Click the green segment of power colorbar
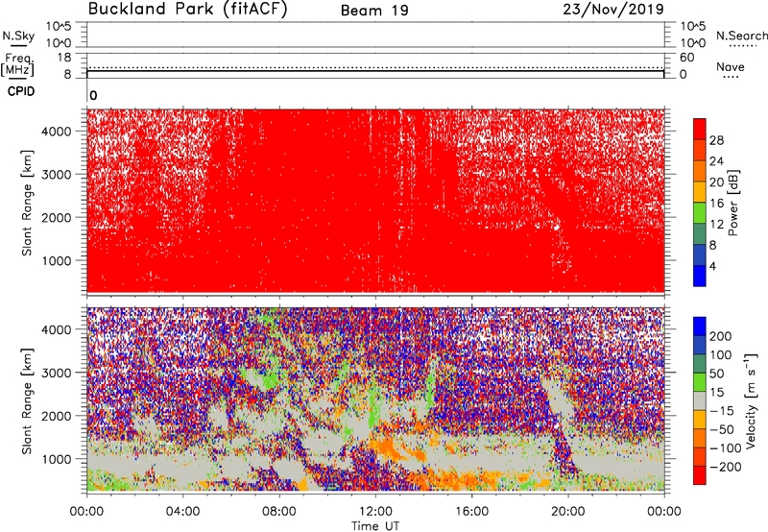The image size is (768, 532). point(700,213)
